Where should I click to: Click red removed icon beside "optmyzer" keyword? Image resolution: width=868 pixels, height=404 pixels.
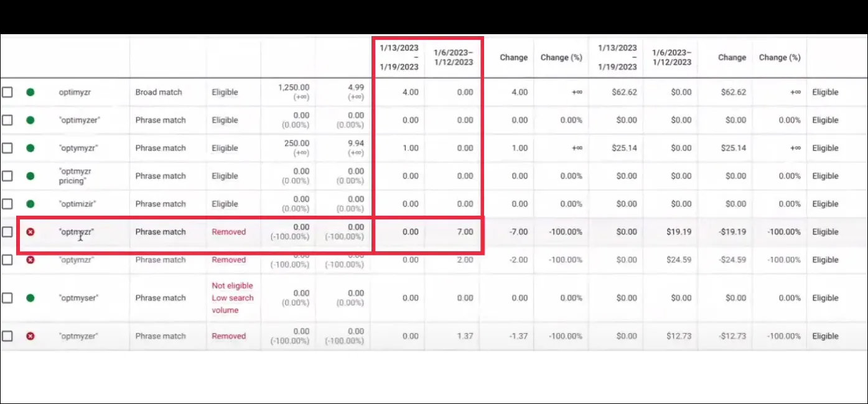point(30,336)
